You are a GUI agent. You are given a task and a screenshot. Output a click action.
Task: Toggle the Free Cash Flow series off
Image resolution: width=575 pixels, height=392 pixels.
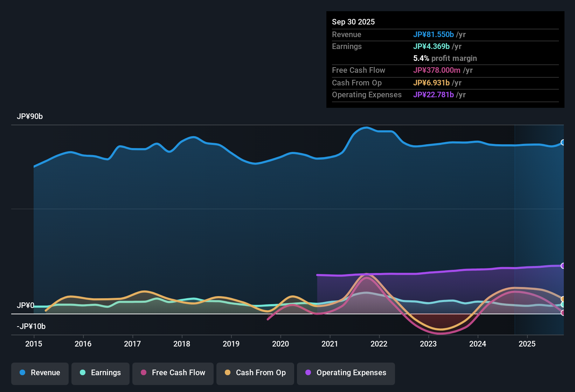pyautogui.click(x=173, y=373)
